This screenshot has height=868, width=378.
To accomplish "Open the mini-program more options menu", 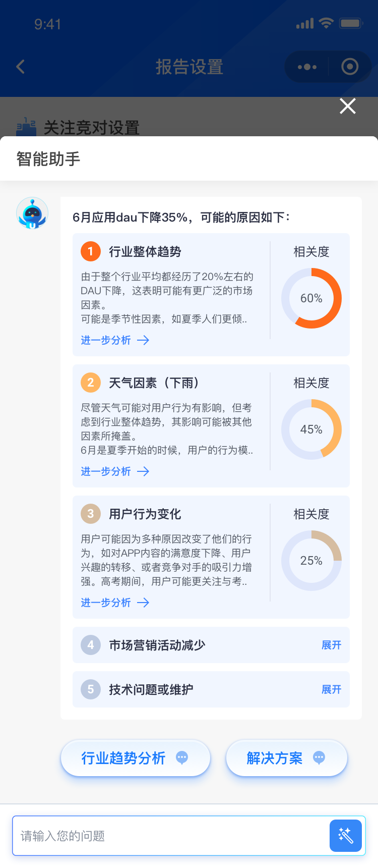I will pyautogui.click(x=307, y=67).
